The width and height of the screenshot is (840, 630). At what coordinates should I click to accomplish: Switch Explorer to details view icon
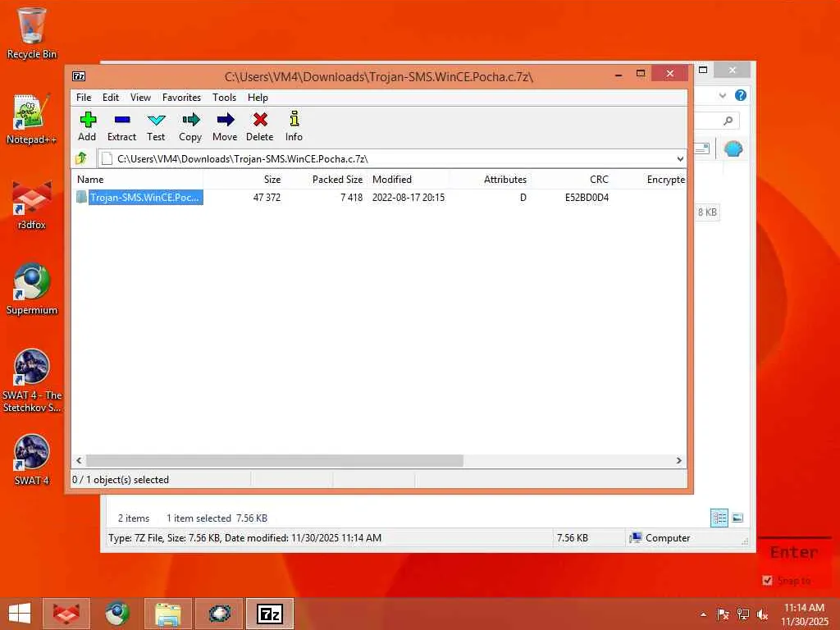click(719, 518)
